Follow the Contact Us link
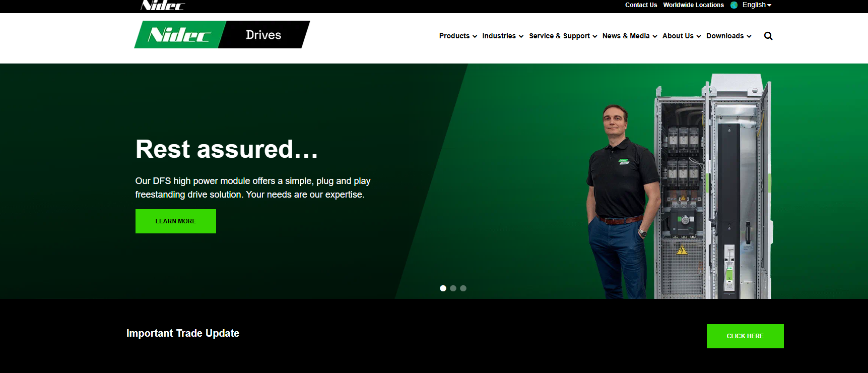 641,5
